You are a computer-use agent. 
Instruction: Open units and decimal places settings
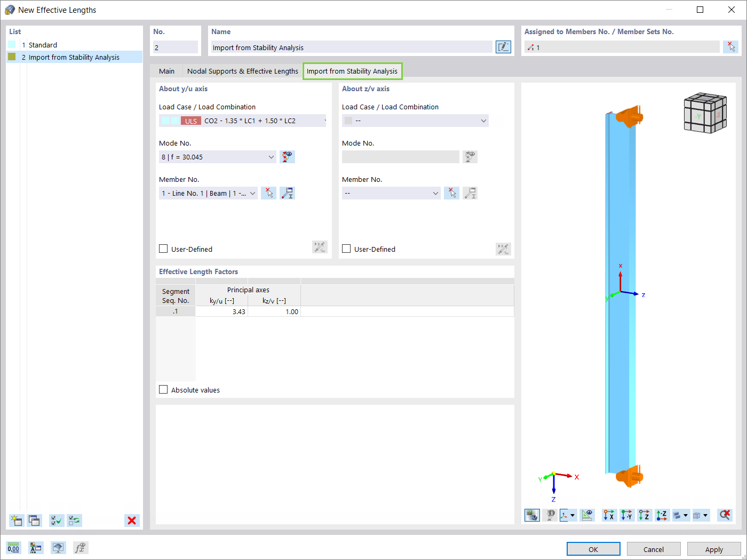[13, 548]
